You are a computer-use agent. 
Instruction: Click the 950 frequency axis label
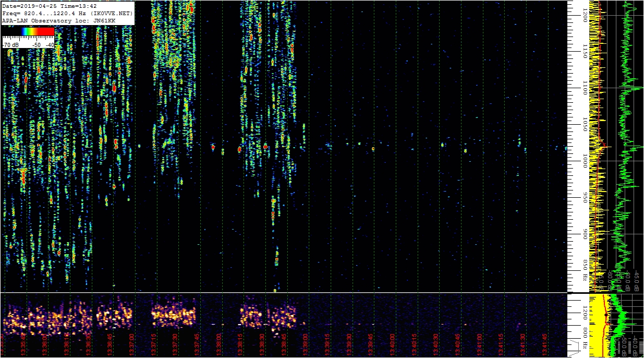(x=585, y=198)
